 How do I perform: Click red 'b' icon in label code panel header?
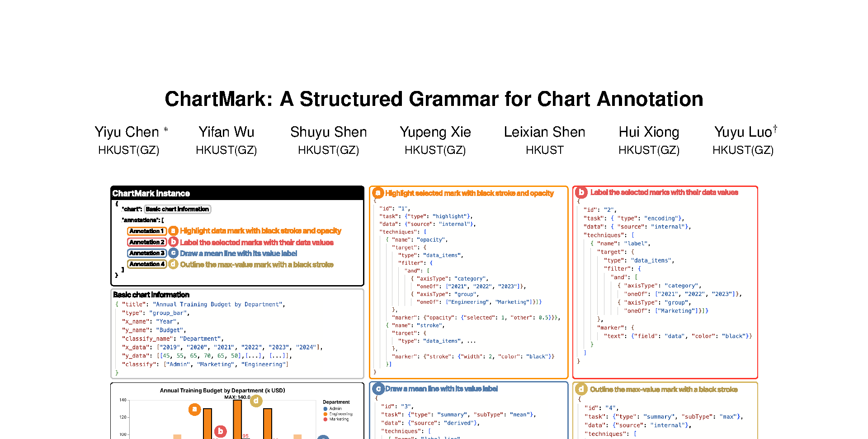[x=581, y=192]
